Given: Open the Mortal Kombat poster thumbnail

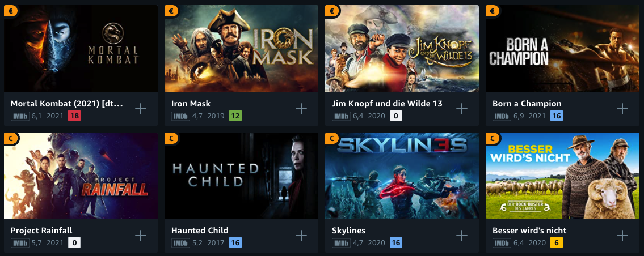Looking at the screenshot, I should point(81,48).
